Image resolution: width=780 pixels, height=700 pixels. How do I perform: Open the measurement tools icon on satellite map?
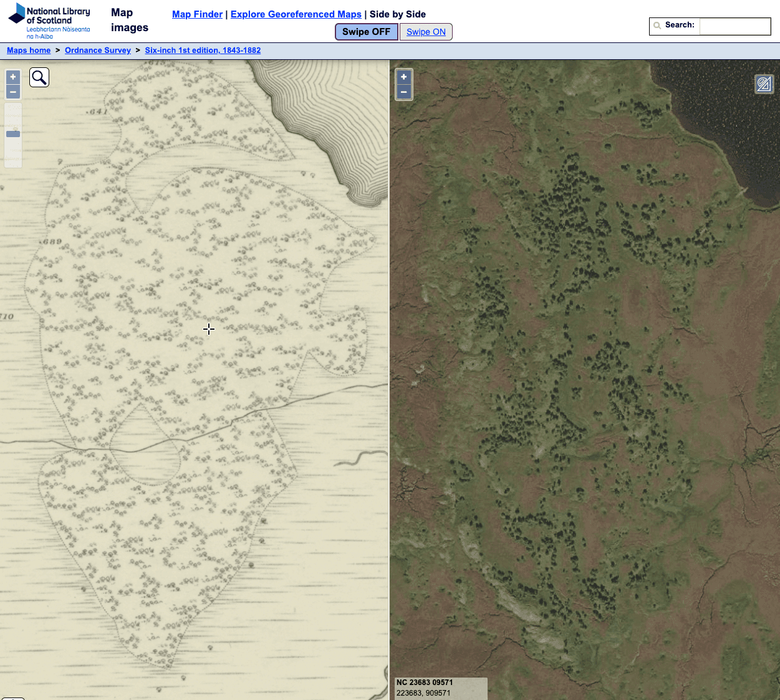[x=764, y=84]
